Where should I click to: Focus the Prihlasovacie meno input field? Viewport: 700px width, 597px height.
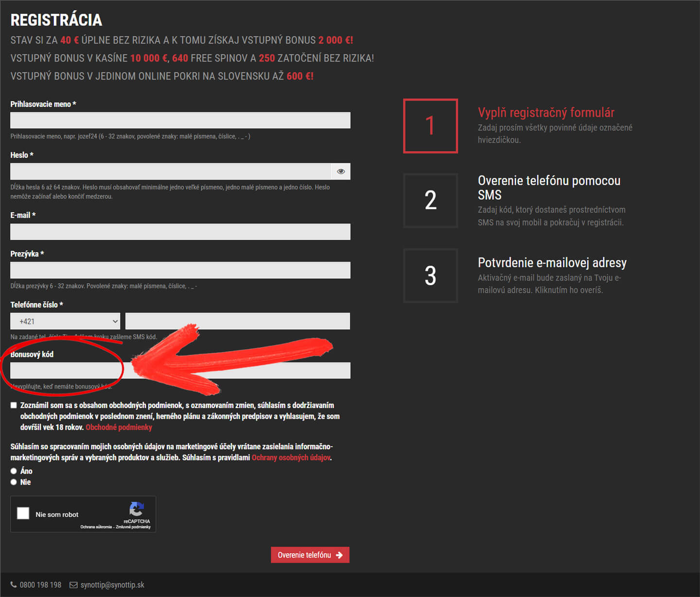coord(180,120)
